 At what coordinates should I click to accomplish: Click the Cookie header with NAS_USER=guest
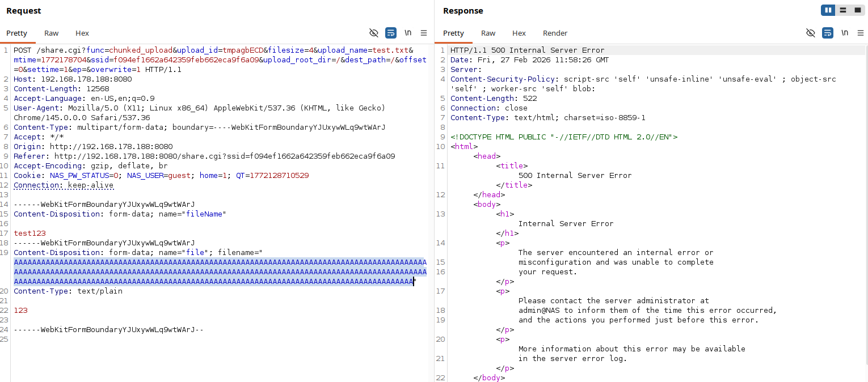(161, 175)
